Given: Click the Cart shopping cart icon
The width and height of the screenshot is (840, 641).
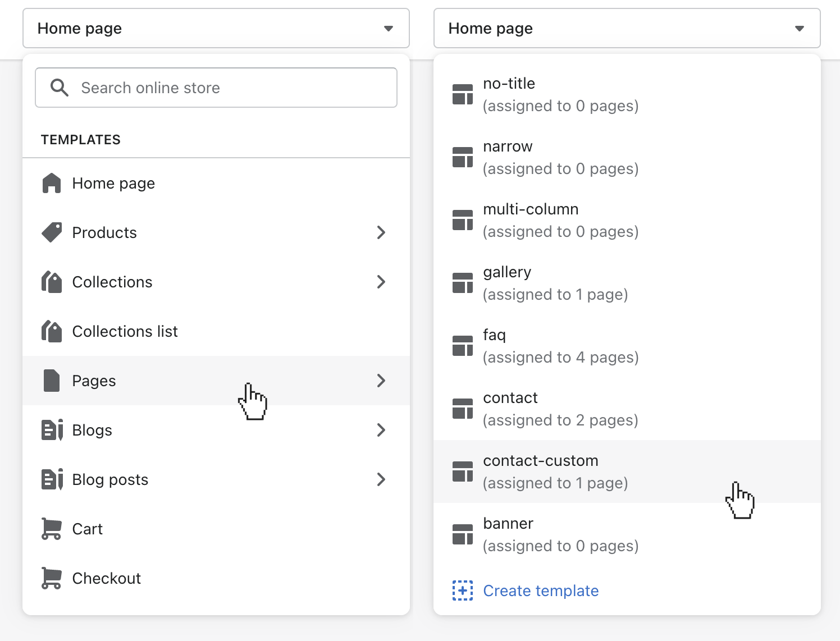Looking at the screenshot, I should tap(52, 529).
